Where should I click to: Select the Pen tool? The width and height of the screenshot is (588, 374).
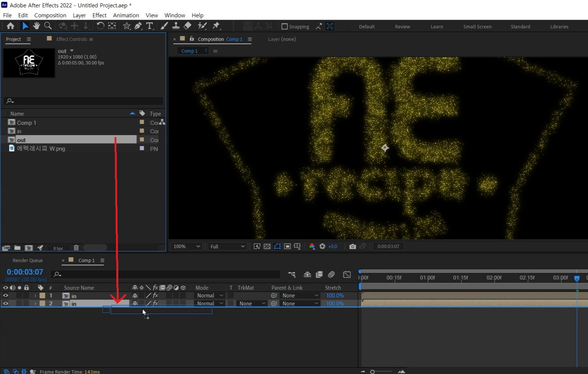[138, 26]
